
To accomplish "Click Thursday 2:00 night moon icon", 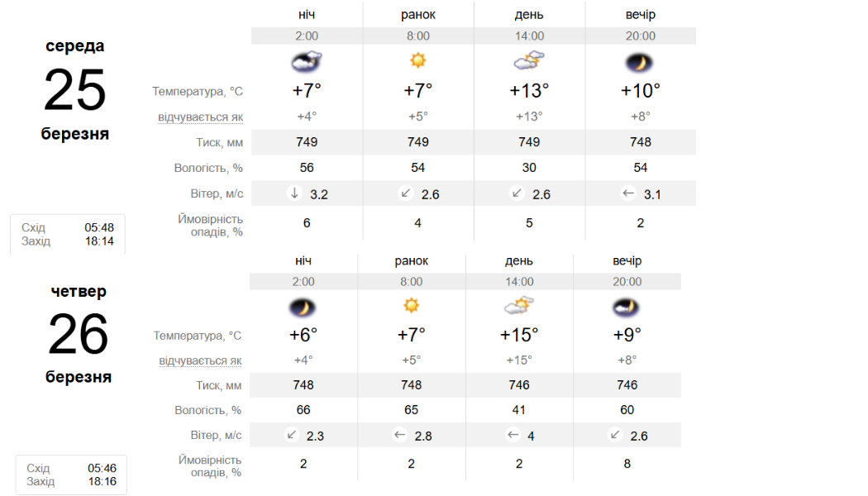I will [303, 308].
